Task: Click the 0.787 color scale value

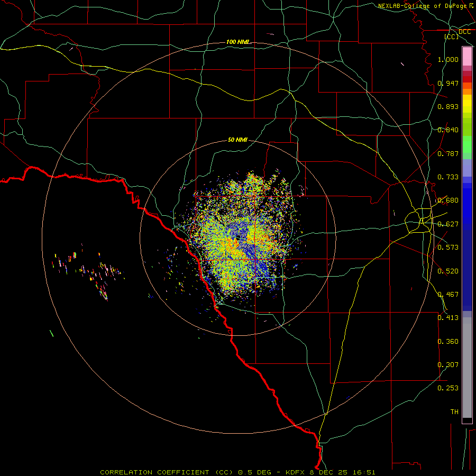Action: click(448, 153)
